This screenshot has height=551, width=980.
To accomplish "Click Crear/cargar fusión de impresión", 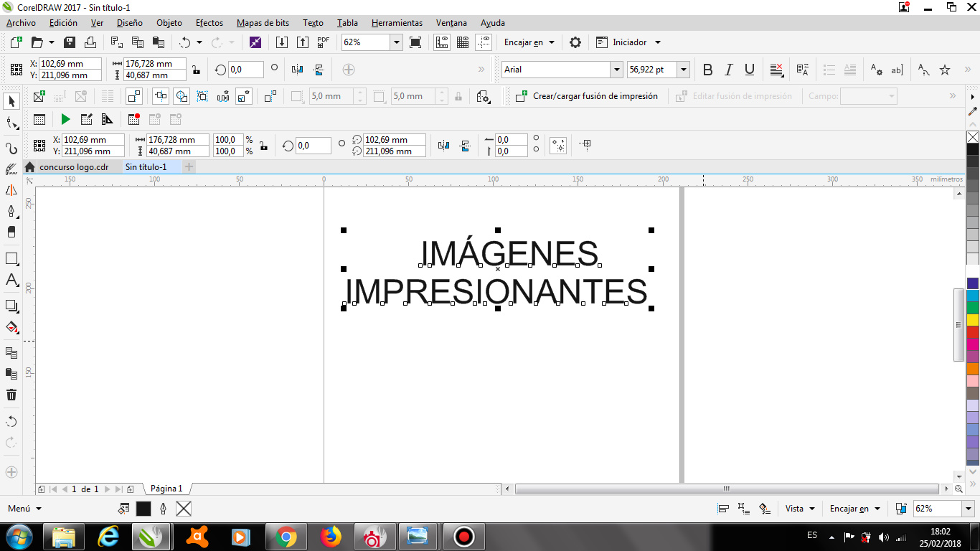I will 588,96.
